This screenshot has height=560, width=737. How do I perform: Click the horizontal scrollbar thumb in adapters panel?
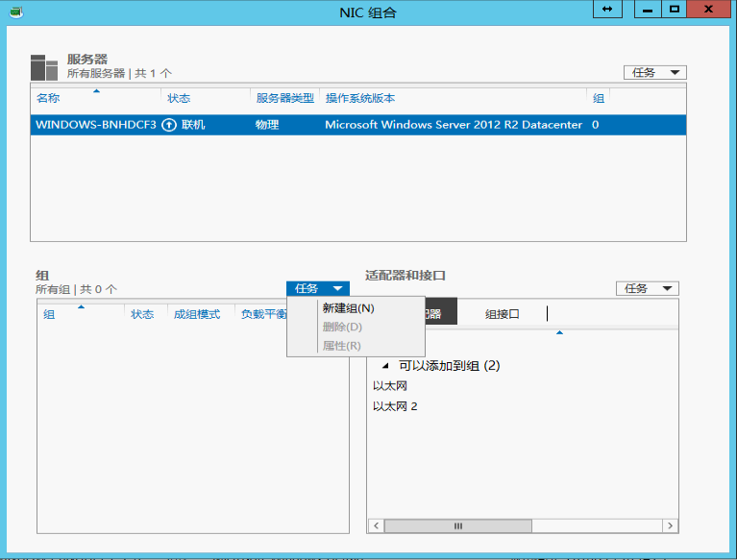click(x=457, y=525)
